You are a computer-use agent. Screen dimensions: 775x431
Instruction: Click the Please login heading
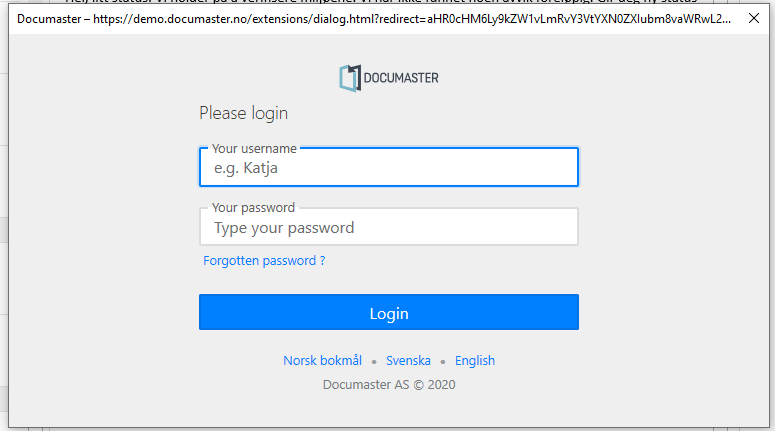(x=243, y=113)
